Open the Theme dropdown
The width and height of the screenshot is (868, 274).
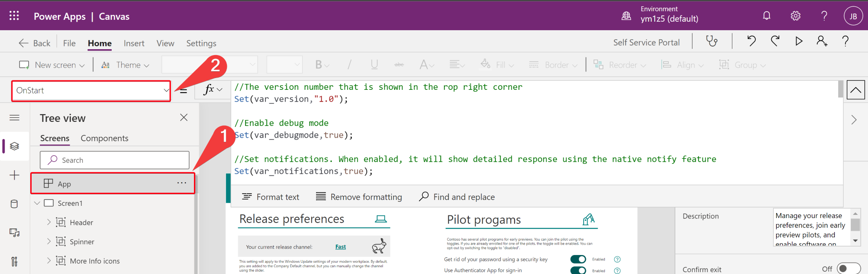[x=125, y=65]
